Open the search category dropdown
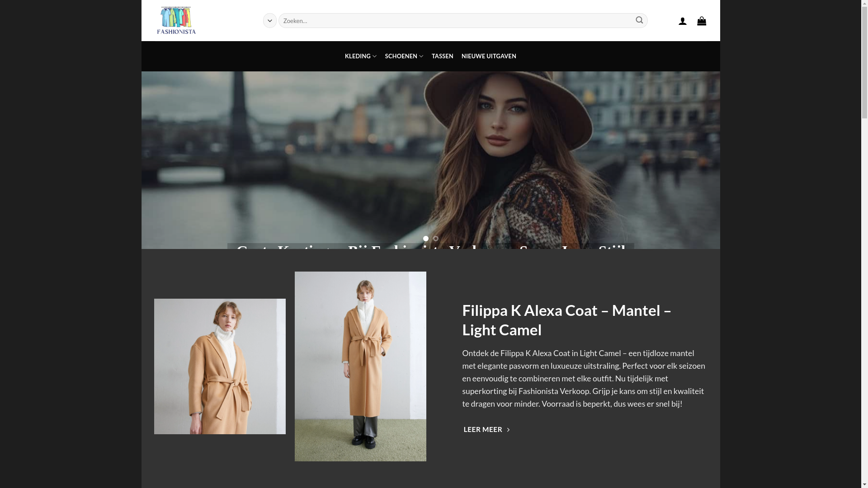868x488 pixels. (x=270, y=20)
